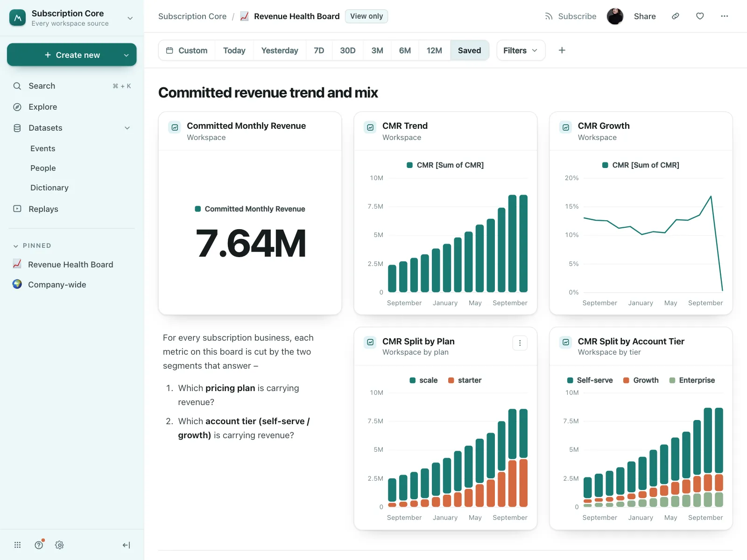Toggle CMR legend in CMR Growth chart
This screenshot has width=747, height=560.
tap(641, 165)
